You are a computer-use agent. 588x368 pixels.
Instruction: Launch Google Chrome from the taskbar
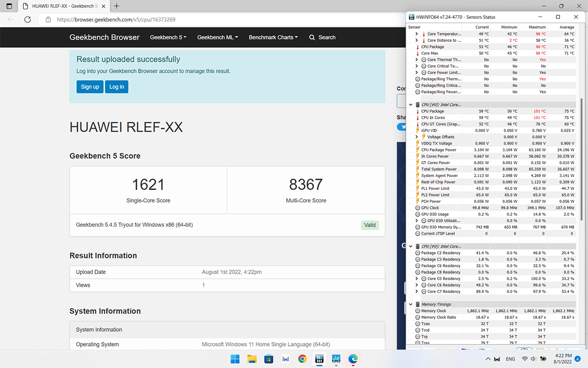(302, 359)
